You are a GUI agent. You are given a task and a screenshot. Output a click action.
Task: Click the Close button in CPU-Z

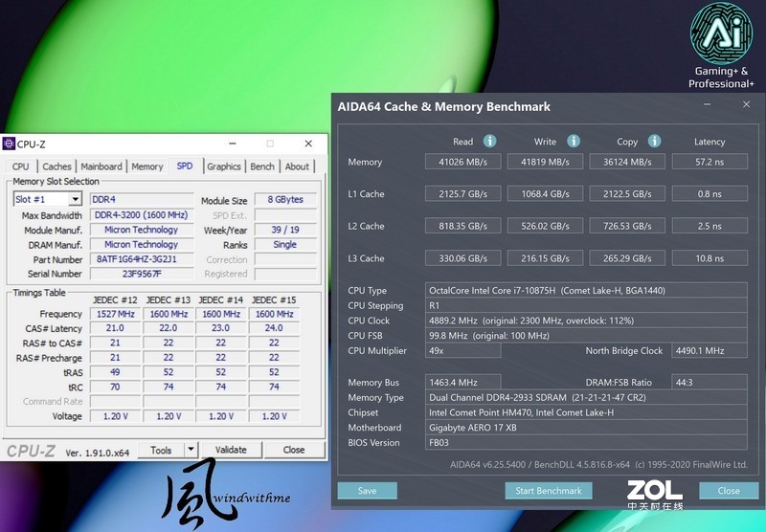pos(294,450)
